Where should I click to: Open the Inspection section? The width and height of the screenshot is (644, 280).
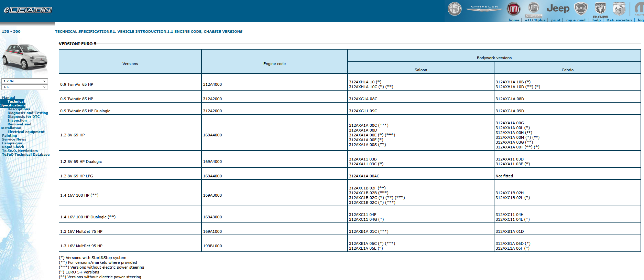pos(17,121)
